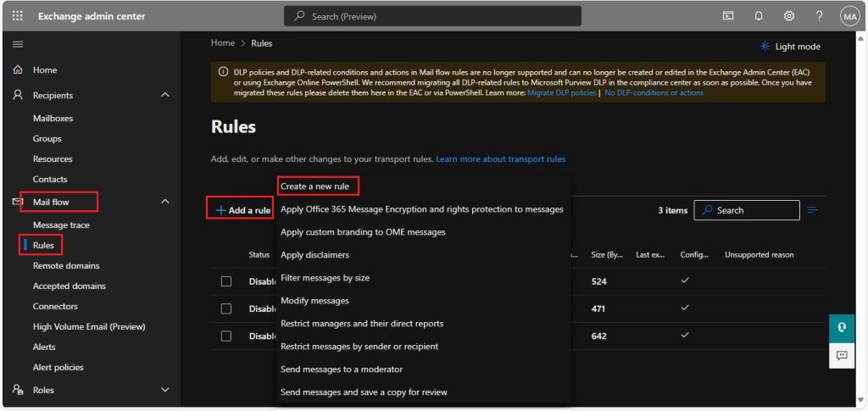Screen dimensions: 868x411
Task: Open Remote domains in sidebar
Action: 66,265
